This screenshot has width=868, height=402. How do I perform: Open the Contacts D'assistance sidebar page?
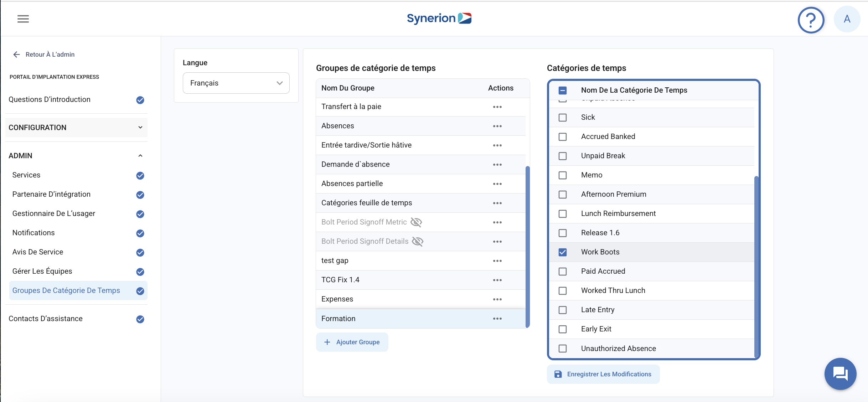(76, 319)
